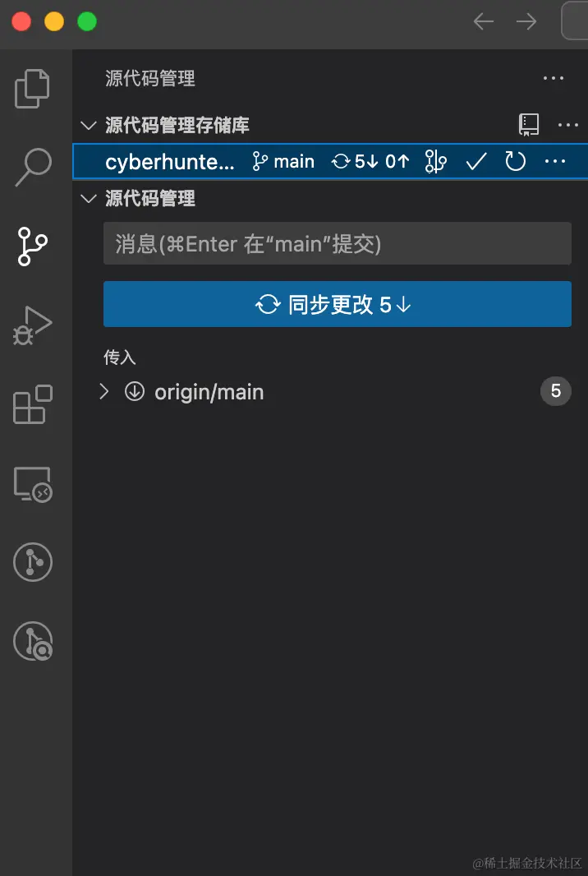Open the Extensions view icon
The image size is (588, 876).
click(x=33, y=404)
